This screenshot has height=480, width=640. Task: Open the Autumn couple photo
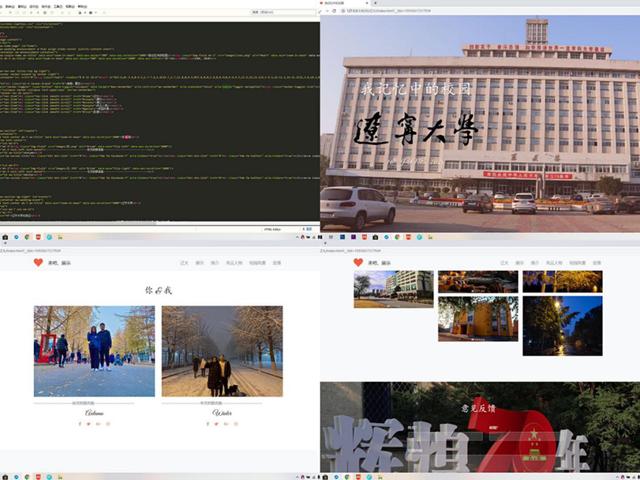[x=94, y=351]
